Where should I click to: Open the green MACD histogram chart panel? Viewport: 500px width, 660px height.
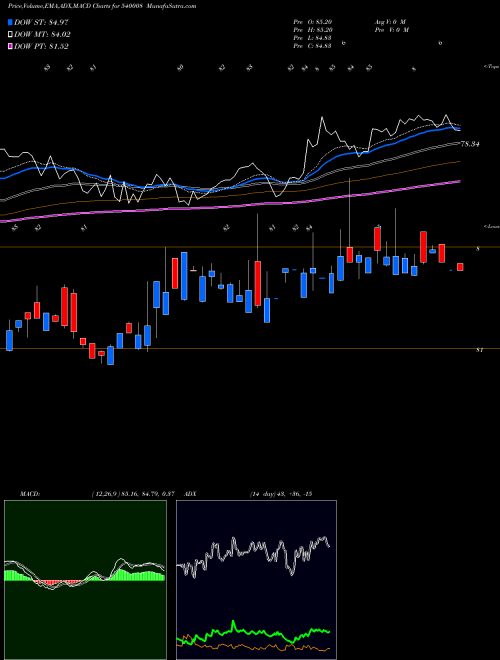click(x=85, y=580)
